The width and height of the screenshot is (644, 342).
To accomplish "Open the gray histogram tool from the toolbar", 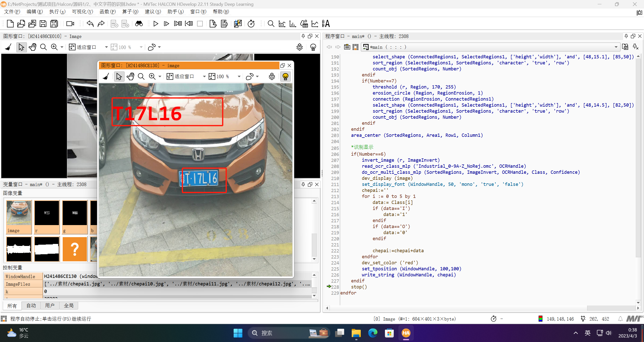I will coord(282,24).
